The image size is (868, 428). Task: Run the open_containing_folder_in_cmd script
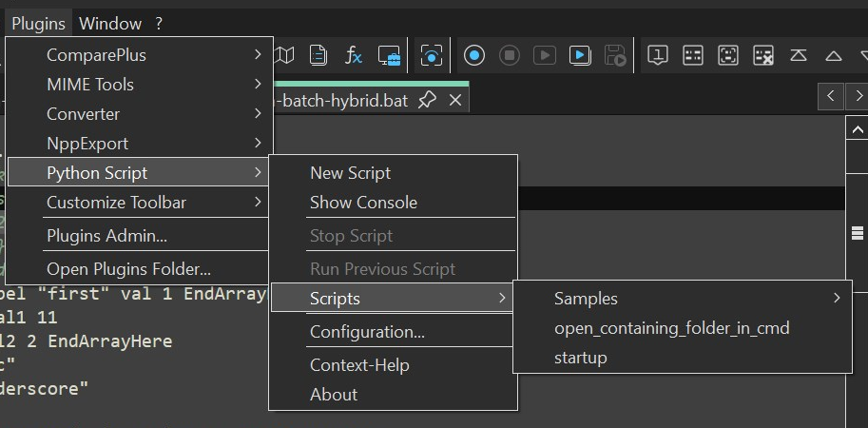coord(671,328)
